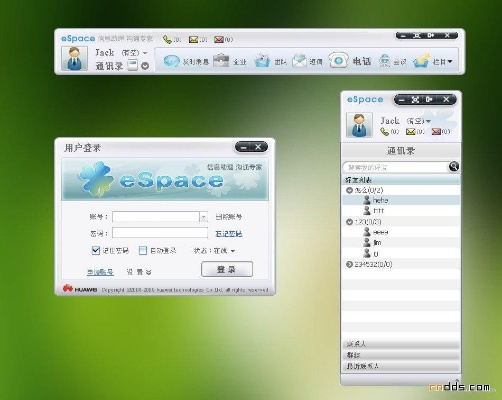Click red envelope icon in contact list window
The image size is (502, 400).
pos(436,132)
